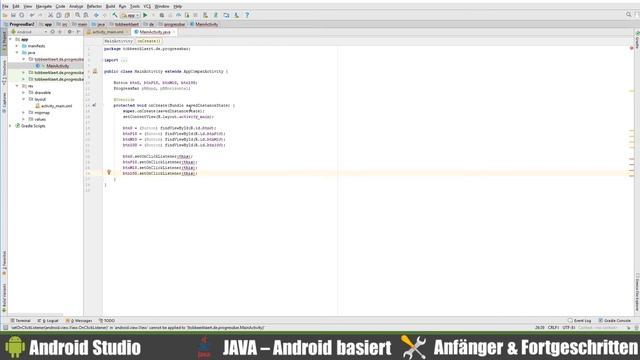
Task: Open the VCS menu
Action: (x=147, y=7)
